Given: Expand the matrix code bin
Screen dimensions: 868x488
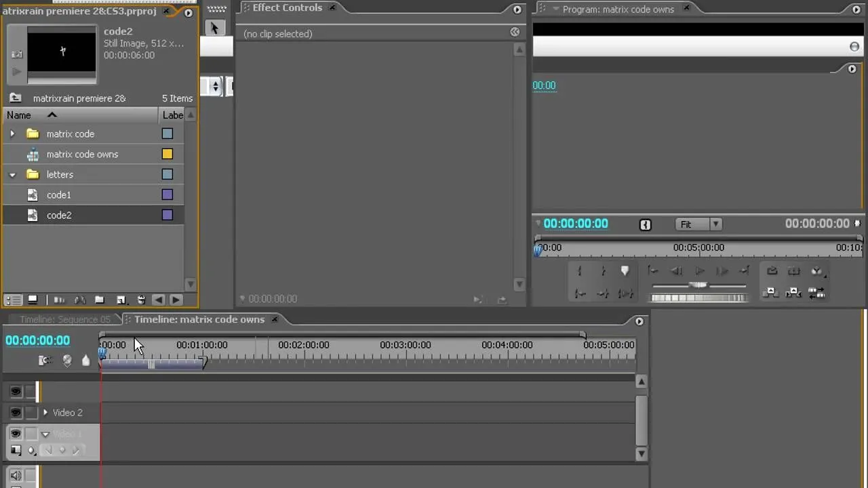Looking at the screenshot, I should (12, 134).
